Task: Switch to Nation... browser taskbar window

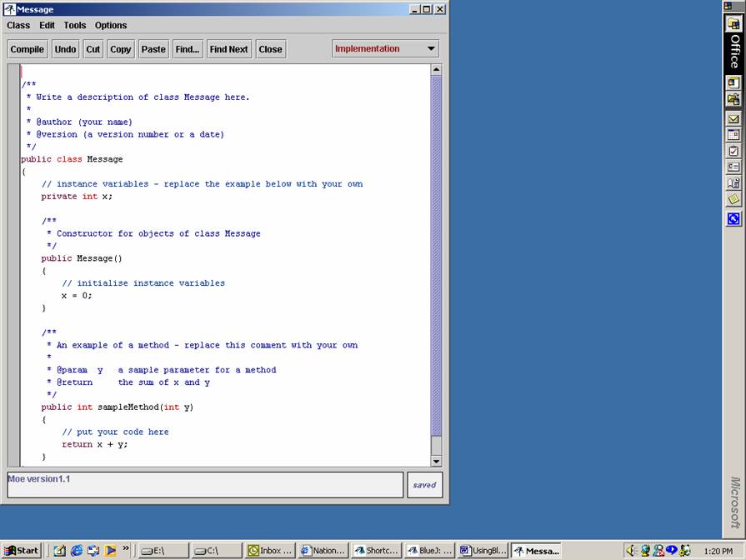Action: (x=323, y=551)
